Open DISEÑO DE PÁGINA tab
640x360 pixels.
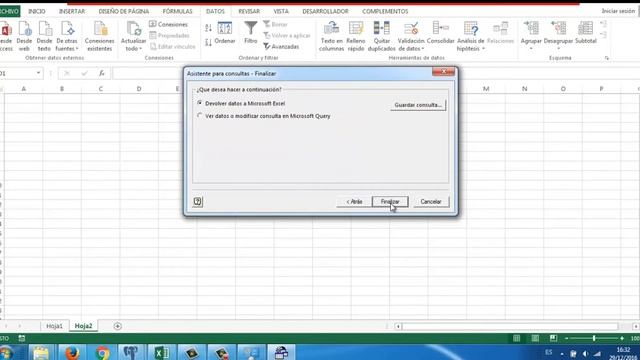coord(124,11)
